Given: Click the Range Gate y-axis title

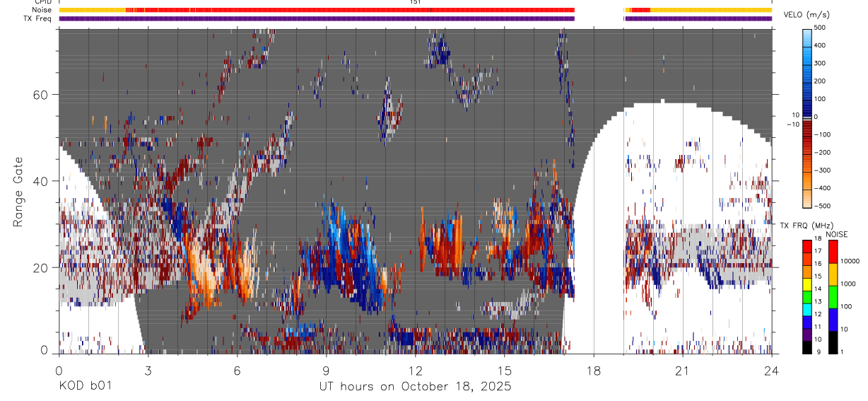Looking at the screenshot, I should pyautogui.click(x=18, y=192).
